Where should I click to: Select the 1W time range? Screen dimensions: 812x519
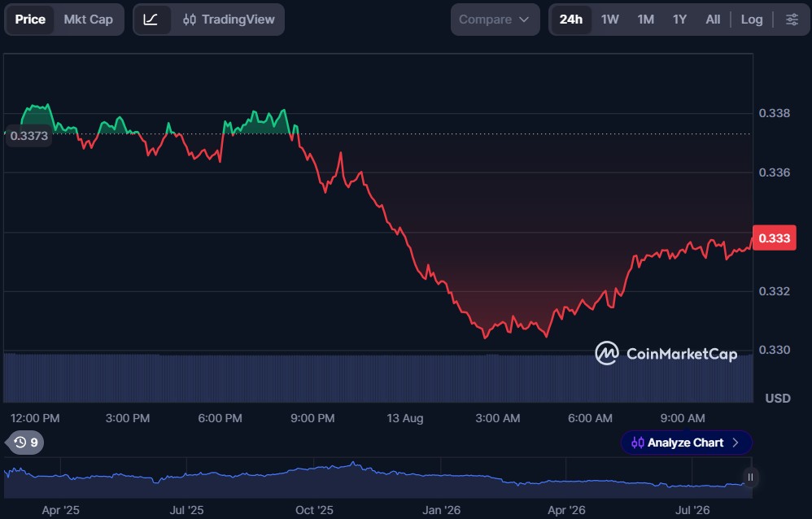click(610, 20)
